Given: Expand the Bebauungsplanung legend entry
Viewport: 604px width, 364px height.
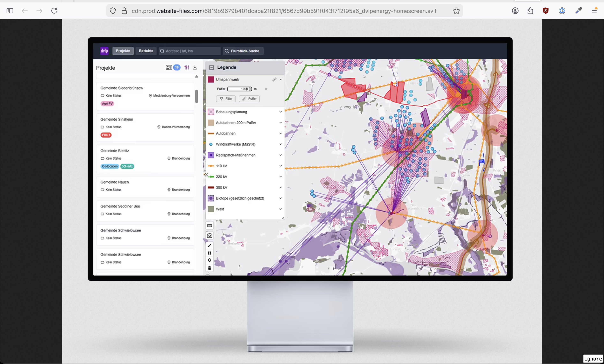Looking at the screenshot, I should [280, 112].
